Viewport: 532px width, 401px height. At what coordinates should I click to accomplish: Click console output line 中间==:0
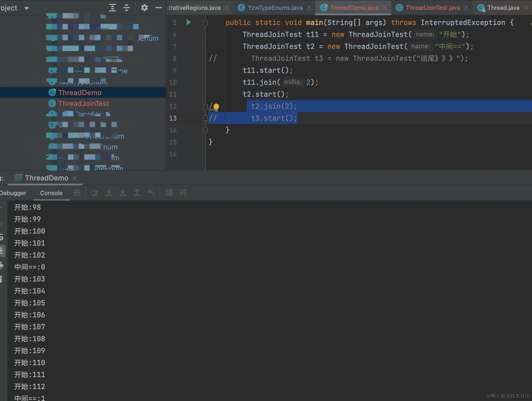click(x=30, y=267)
